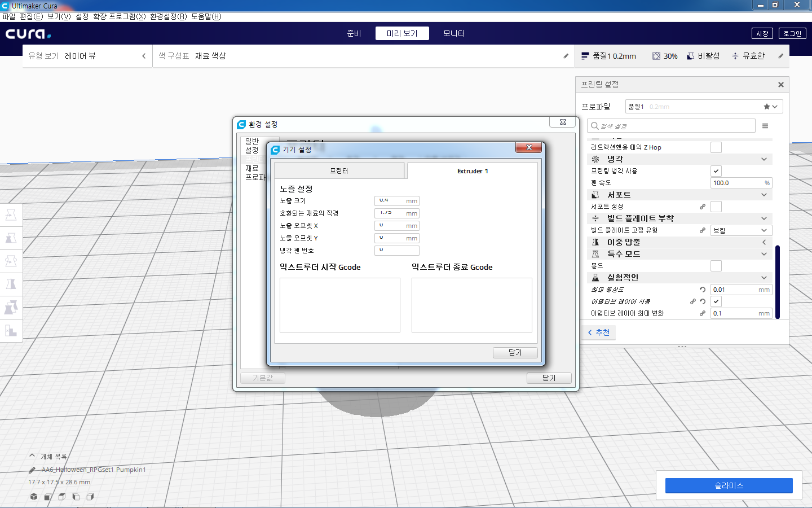Open the 보기(V) menu
The image size is (812, 508).
click(59, 16)
